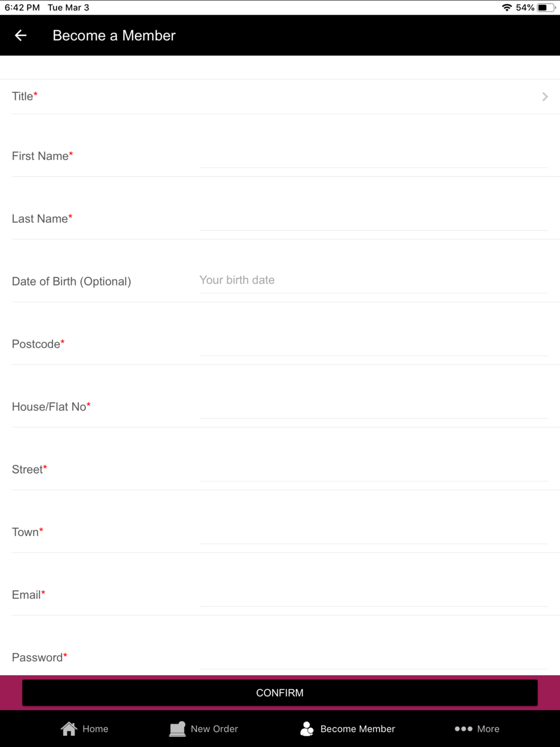This screenshot has width=560, height=747.
Task: Select the Email text field
Action: 374,594
